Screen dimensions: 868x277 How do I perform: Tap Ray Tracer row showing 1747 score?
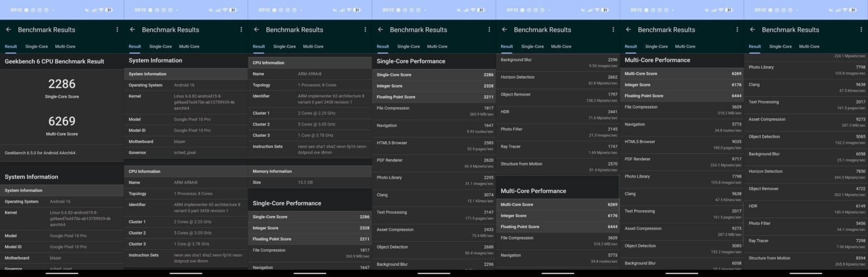[x=558, y=149]
